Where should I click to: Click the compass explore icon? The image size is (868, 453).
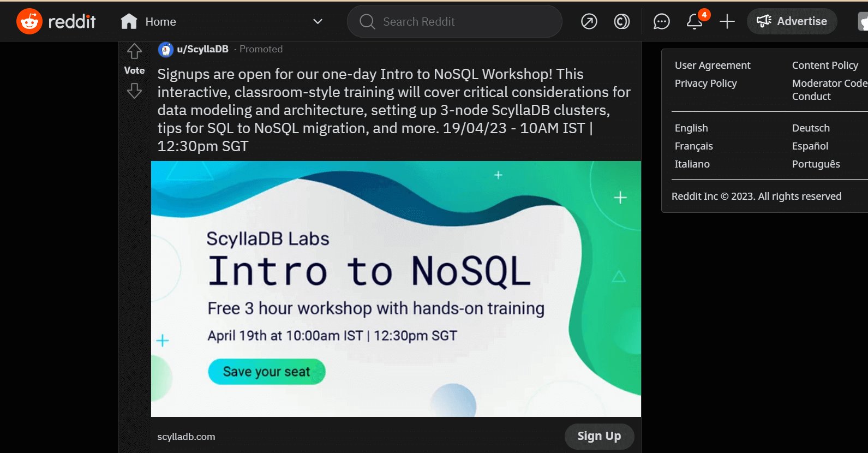[589, 22]
